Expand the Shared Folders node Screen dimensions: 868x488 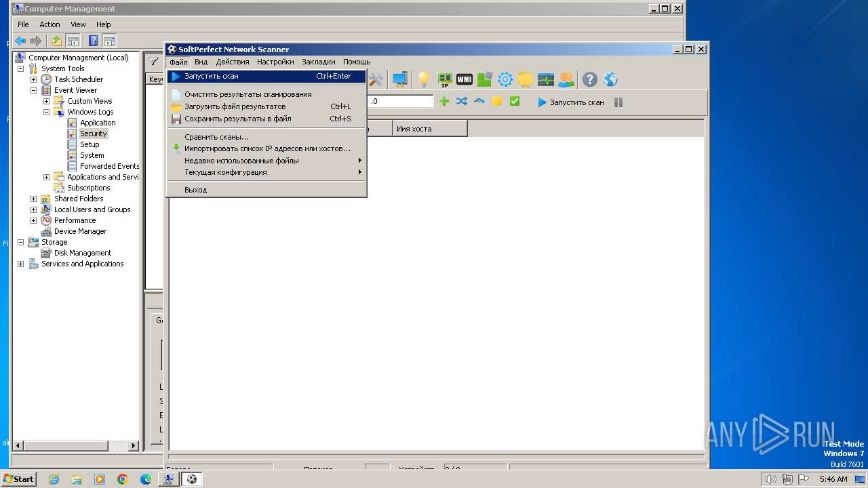pos(33,199)
